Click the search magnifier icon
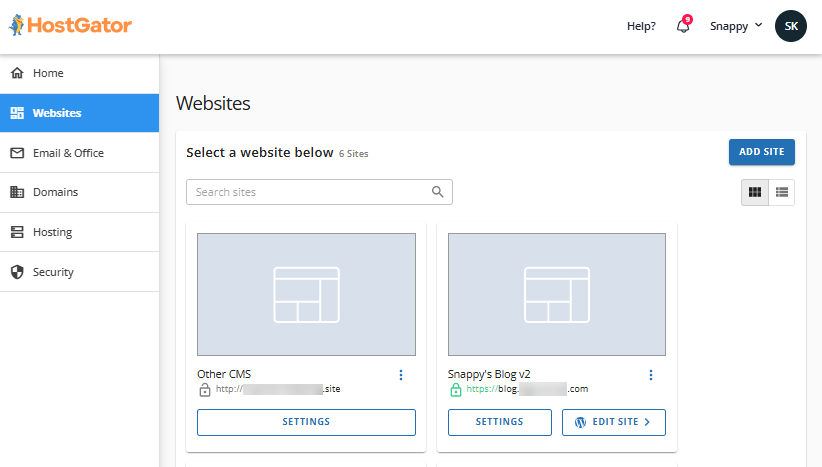The height and width of the screenshot is (467, 822). click(438, 192)
